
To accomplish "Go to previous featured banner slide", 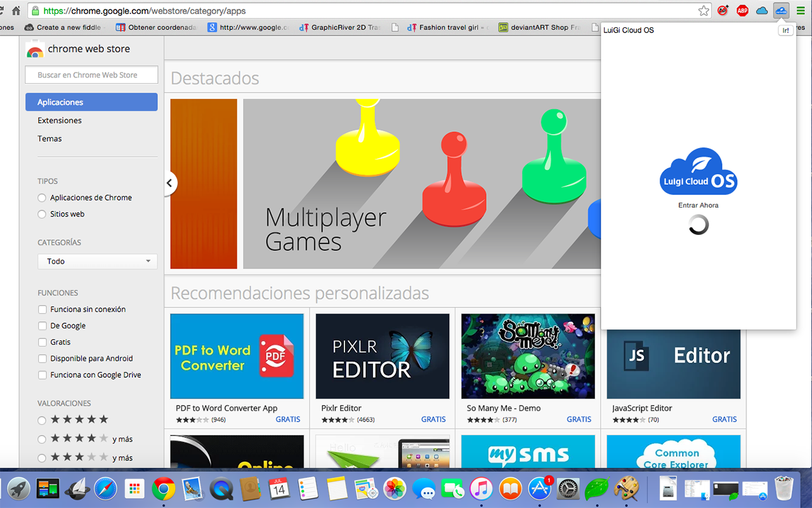I will (169, 183).
